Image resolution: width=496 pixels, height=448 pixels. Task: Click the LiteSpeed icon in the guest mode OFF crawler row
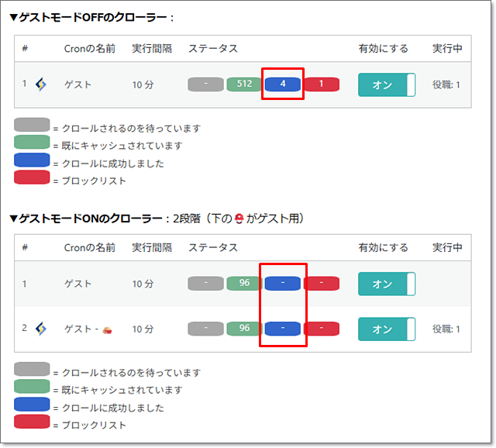pyautogui.click(x=40, y=84)
